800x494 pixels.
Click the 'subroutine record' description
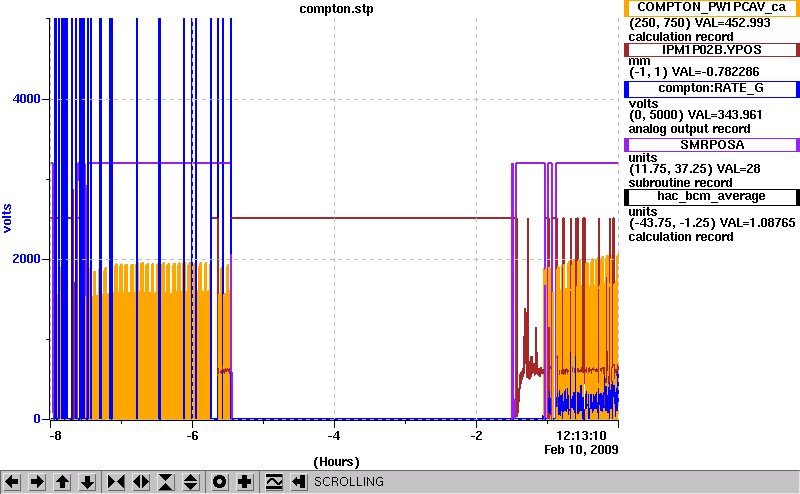coord(680,183)
